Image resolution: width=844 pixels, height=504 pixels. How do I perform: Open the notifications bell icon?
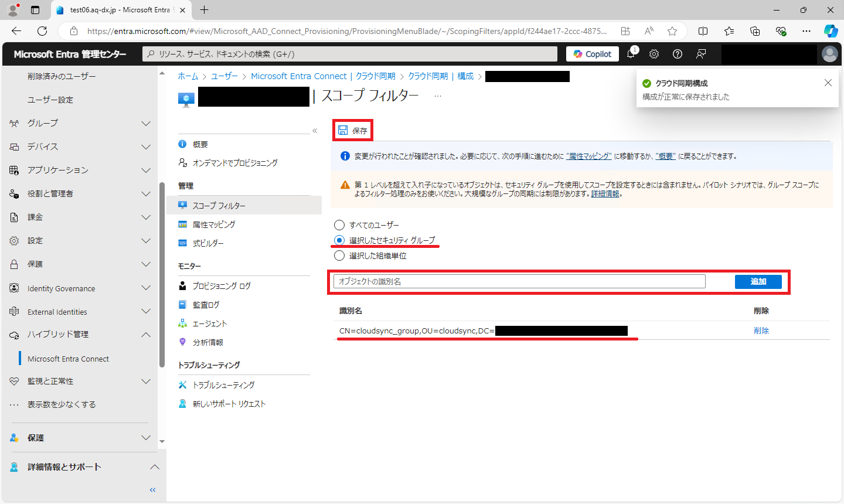(631, 54)
